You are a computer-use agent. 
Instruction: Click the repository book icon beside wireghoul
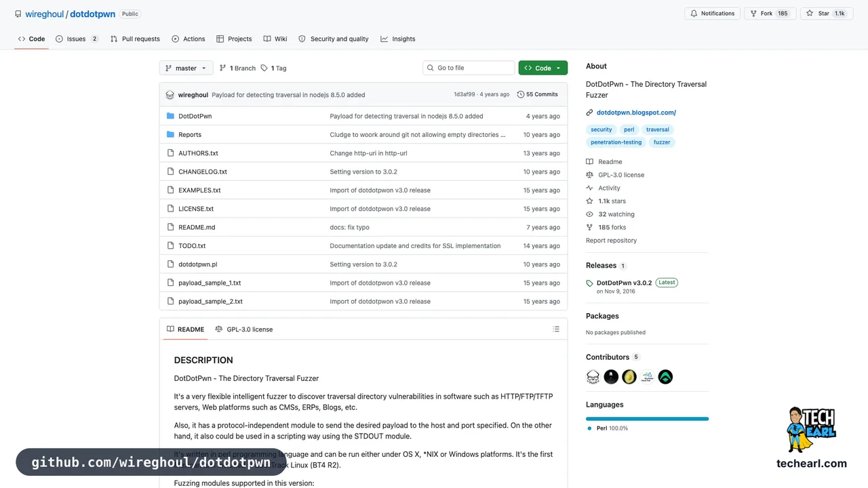point(18,14)
